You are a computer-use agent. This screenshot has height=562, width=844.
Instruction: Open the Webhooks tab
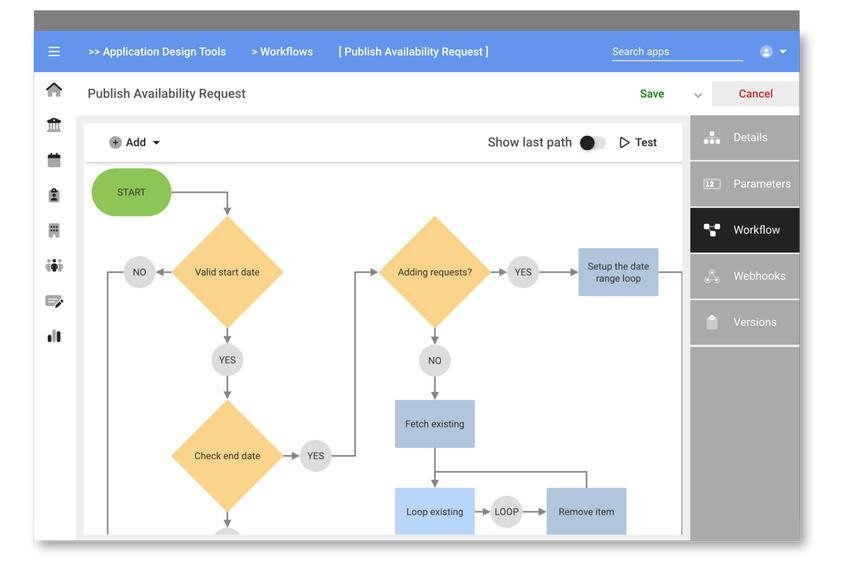[x=745, y=276]
